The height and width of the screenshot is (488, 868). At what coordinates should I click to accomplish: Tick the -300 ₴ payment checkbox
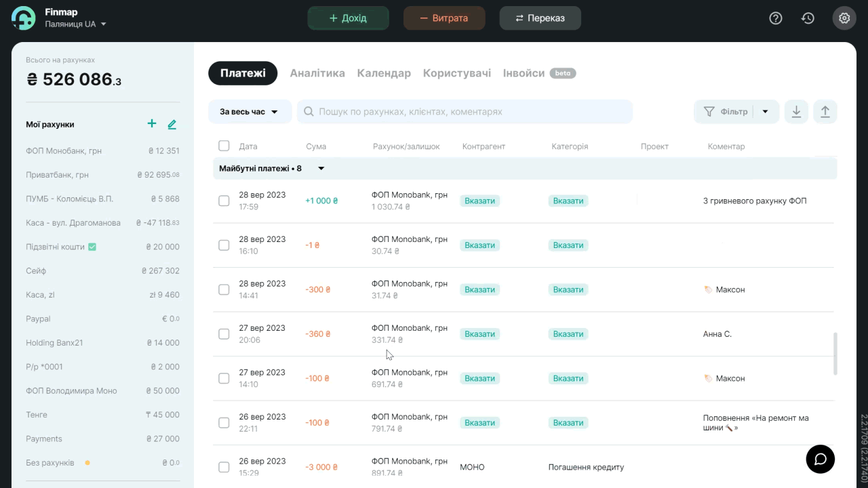(224, 289)
